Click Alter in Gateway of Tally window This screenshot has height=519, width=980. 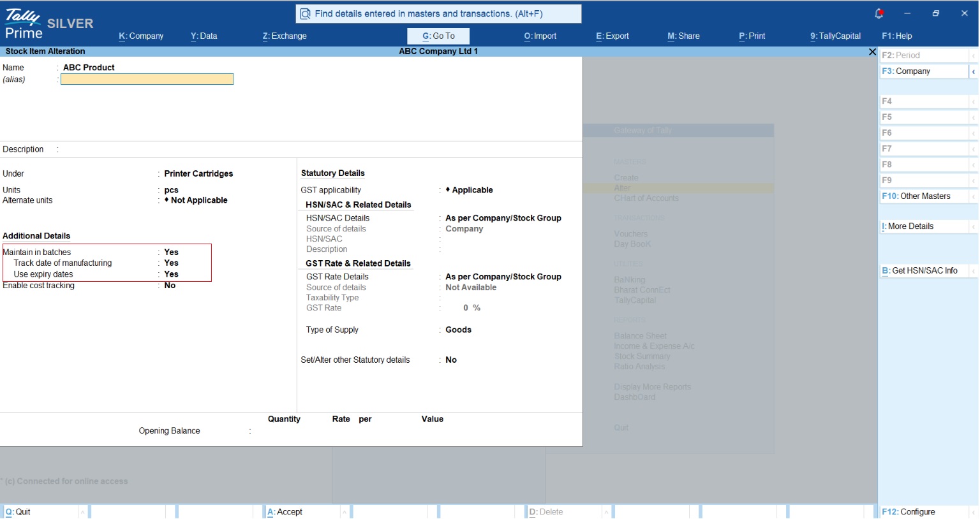[622, 188]
